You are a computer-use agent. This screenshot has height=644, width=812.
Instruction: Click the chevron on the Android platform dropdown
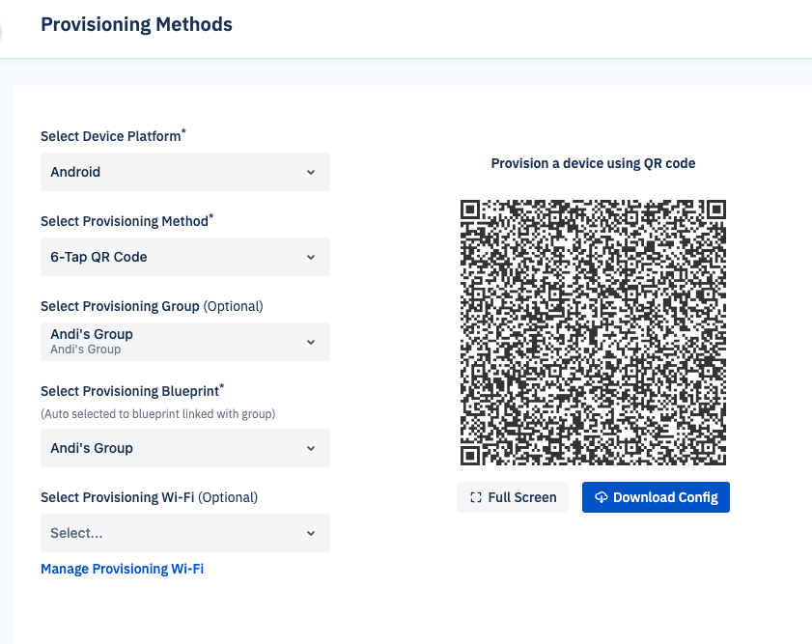point(311,172)
